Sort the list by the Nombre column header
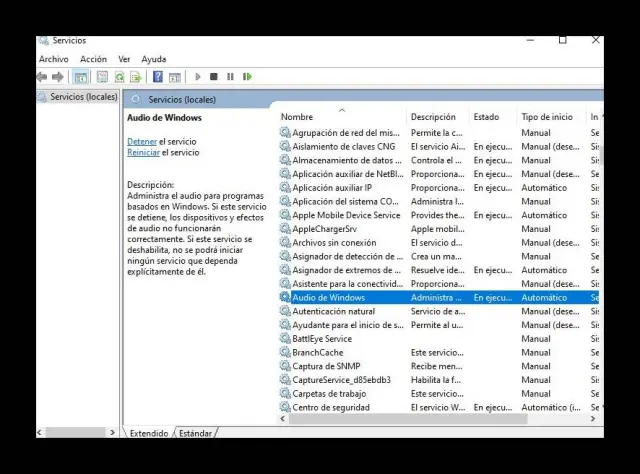 [x=297, y=117]
